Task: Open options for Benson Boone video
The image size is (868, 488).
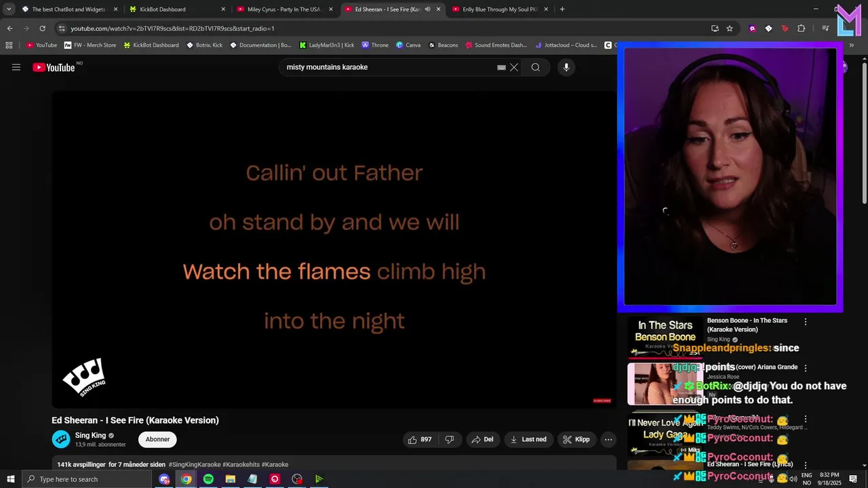Action: [806, 322]
